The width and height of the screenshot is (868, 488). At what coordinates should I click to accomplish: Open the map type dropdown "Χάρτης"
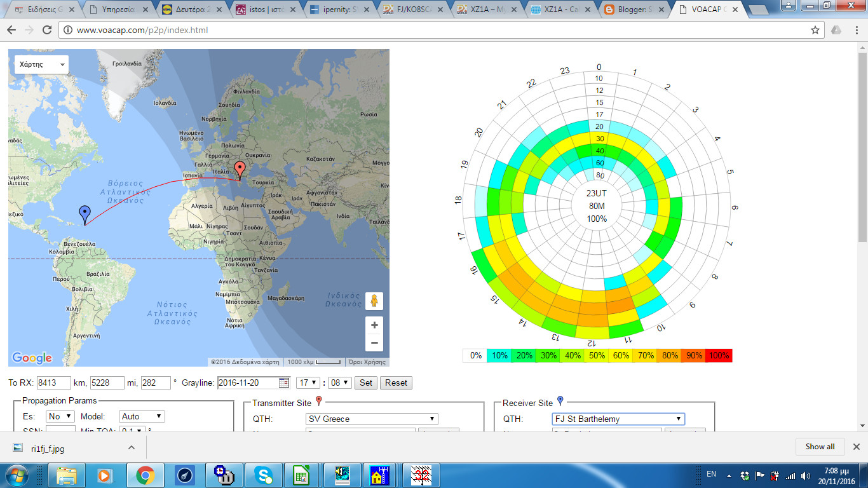point(42,64)
